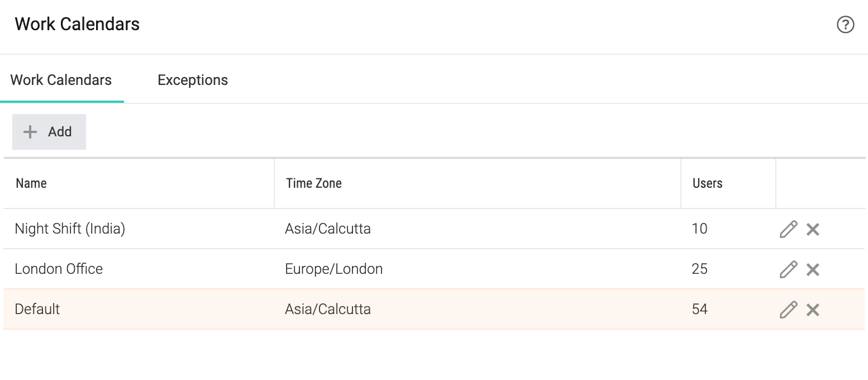
Task: Select the London Office row name
Action: (x=59, y=269)
